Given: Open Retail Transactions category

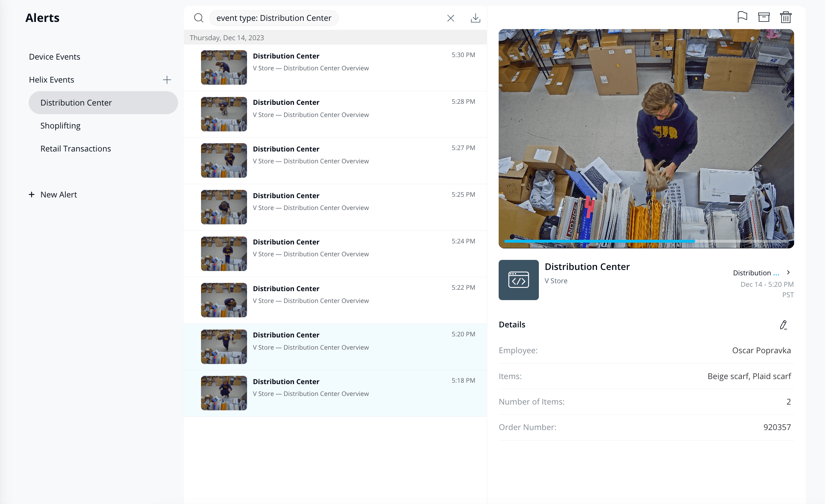Looking at the screenshot, I should [75, 149].
